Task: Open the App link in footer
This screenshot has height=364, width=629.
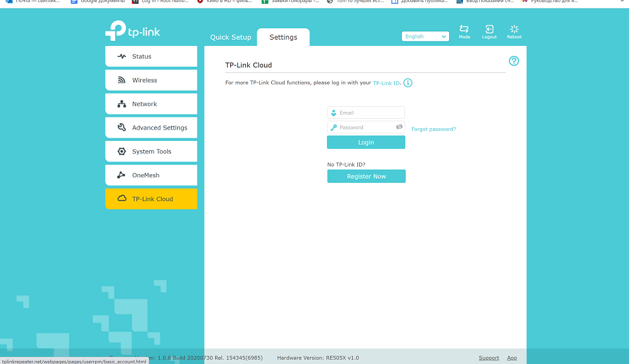Action: click(512, 358)
